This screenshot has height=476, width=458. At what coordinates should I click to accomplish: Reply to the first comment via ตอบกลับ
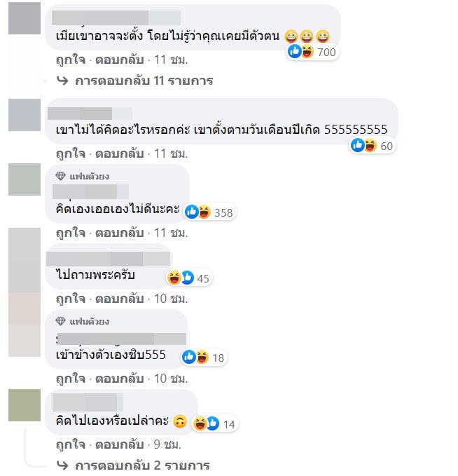coord(120,60)
